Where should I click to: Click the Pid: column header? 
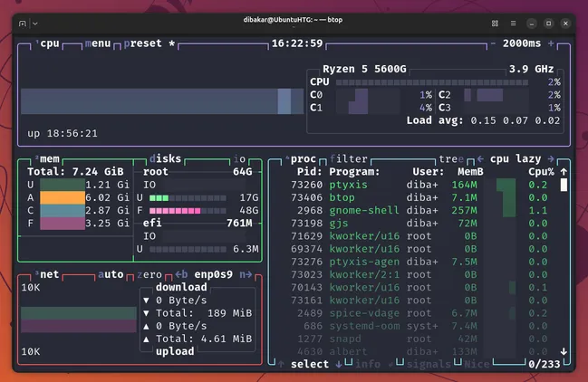[310, 171]
